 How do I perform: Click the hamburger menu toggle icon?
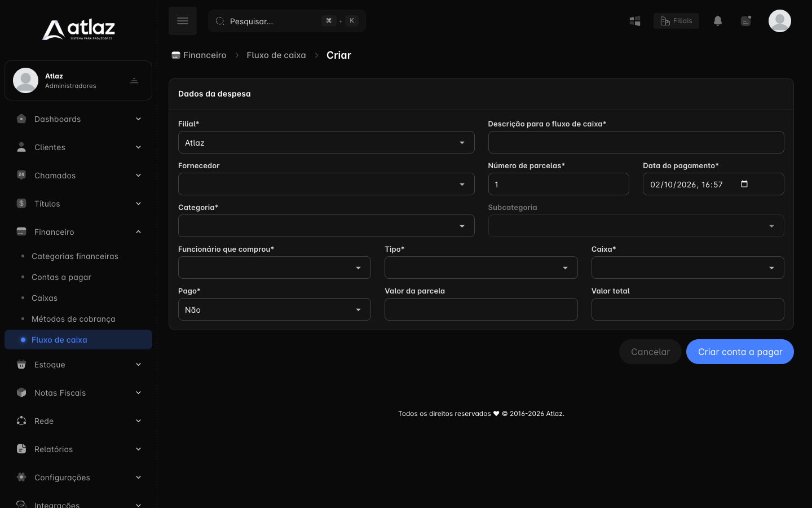(x=183, y=21)
